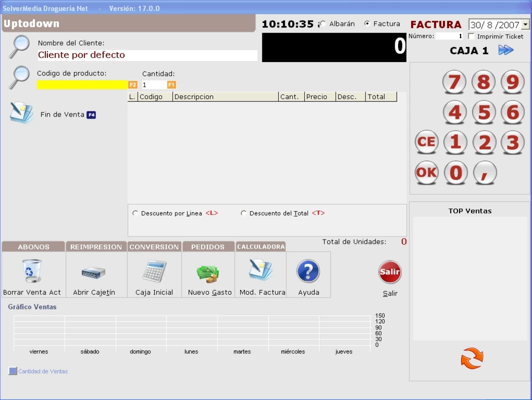Open the cash drawer with Abrir Cajetín

tap(93, 272)
